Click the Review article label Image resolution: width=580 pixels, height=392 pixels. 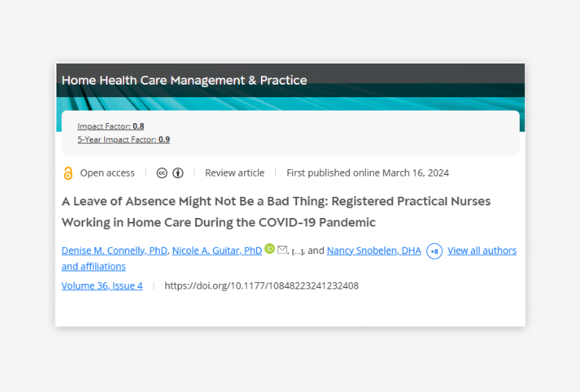pos(234,172)
